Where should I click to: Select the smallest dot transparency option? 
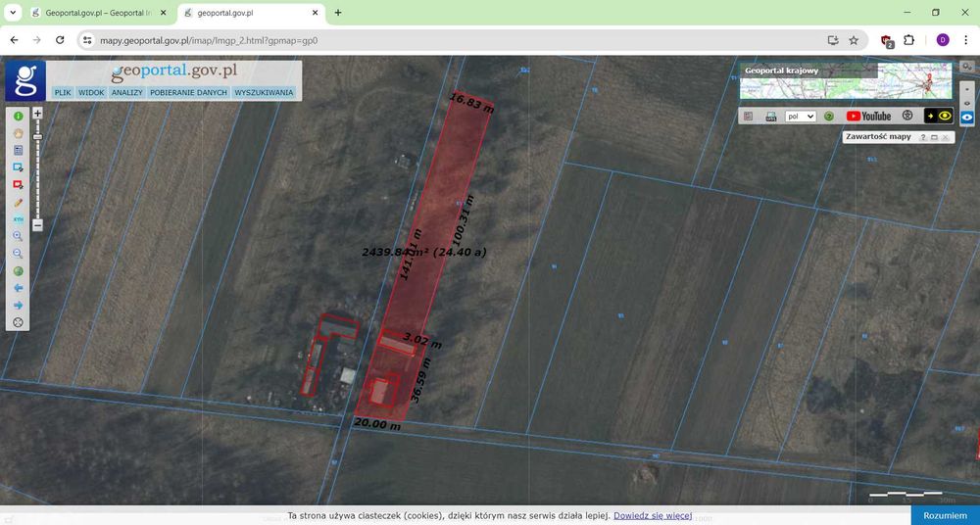(x=967, y=89)
